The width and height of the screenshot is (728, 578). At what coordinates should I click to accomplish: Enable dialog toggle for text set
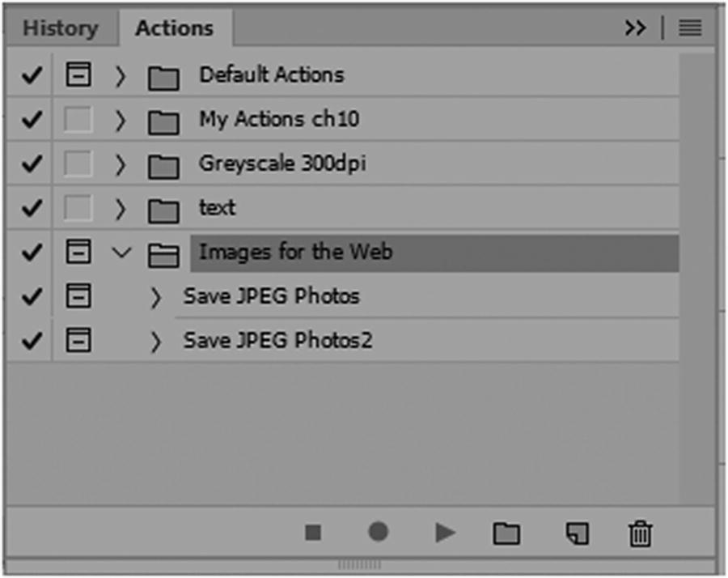click(x=78, y=209)
